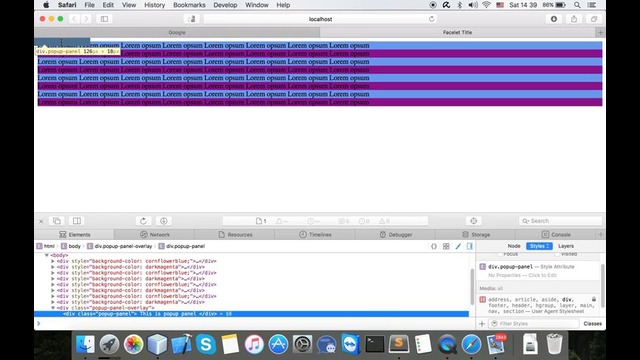Activate the element selection crosshair icon
This screenshot has height=360, width=640.
coord(473,221)
